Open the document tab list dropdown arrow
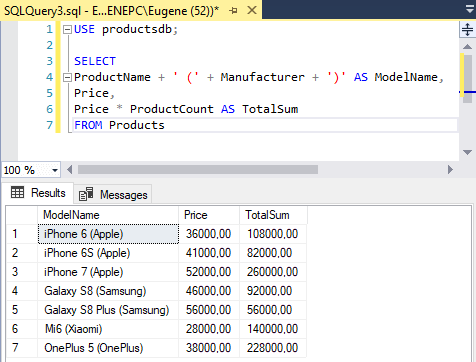This screenshot has width=476, height=362. (470, 9)
